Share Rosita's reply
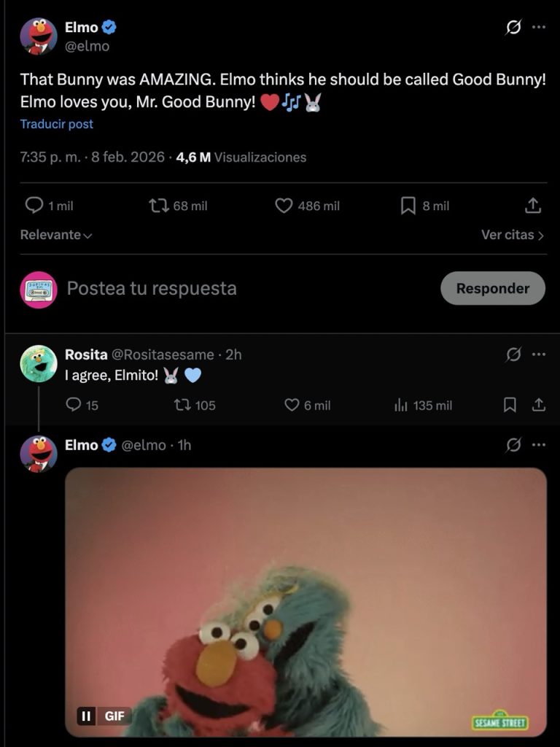560x747 pixels. click(539, 405)
